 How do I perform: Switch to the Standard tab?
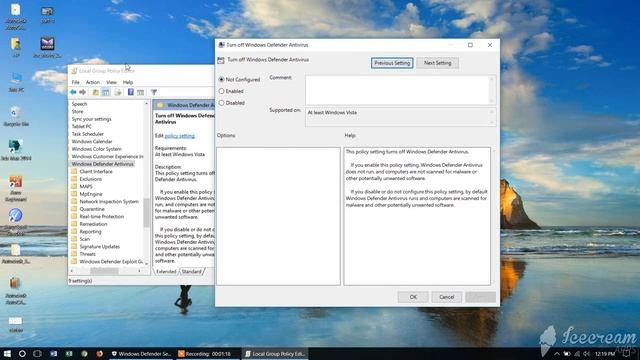(x=191, y=271)
